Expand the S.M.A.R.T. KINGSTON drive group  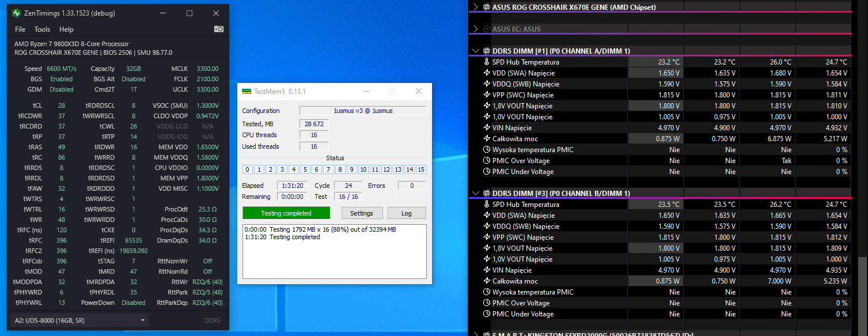tap(475, 334)
